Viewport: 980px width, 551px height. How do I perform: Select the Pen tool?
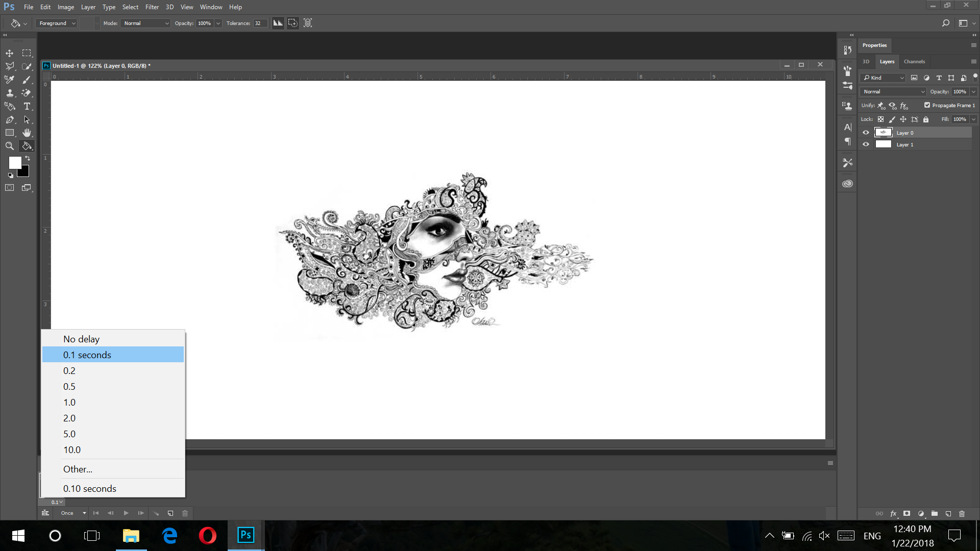[x=9, y=119]
